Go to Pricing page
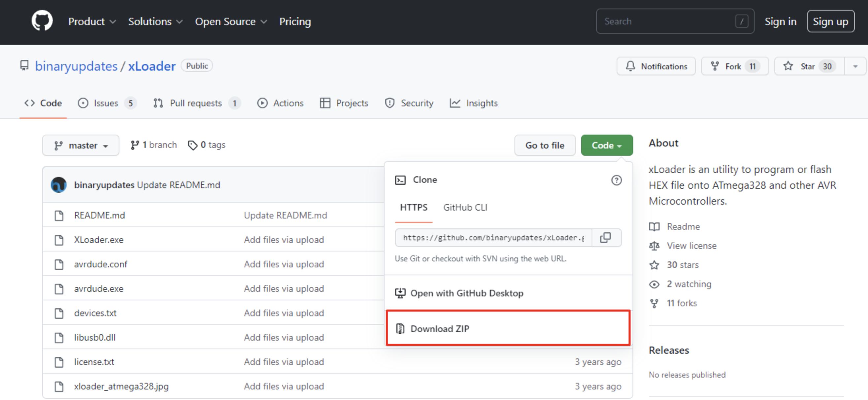868x400 pixels. point(295,21)
